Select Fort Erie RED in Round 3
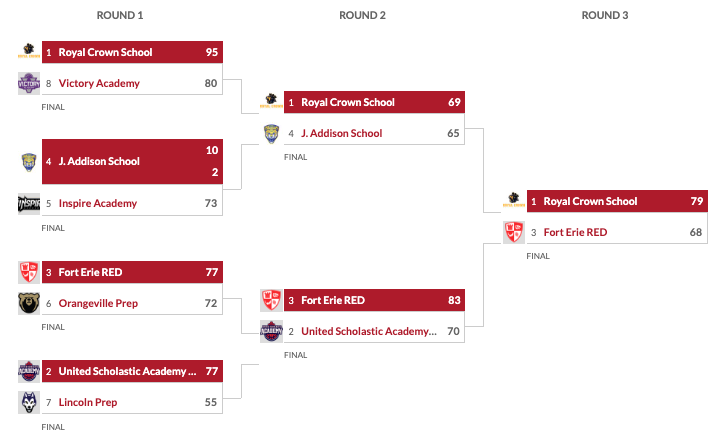 (575, 232)
